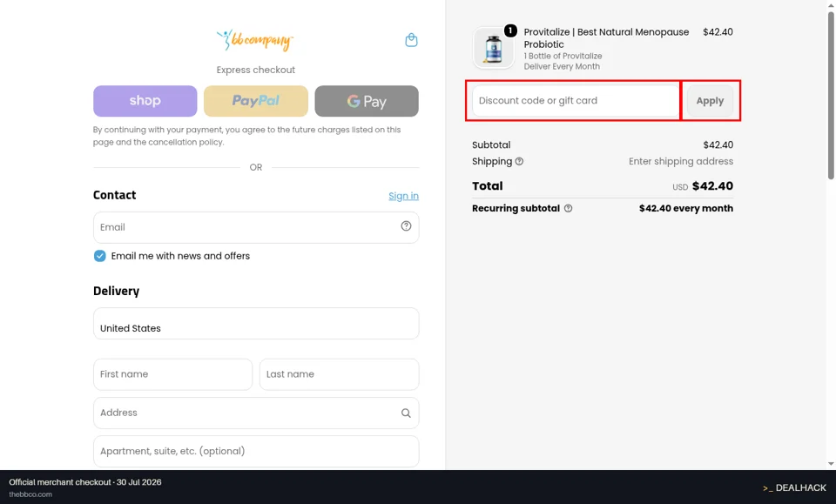This screenshot has height=504, width=836.
Task: Click the '1 Bottle of Provitalize' text
Action: [x=563, y=56]
